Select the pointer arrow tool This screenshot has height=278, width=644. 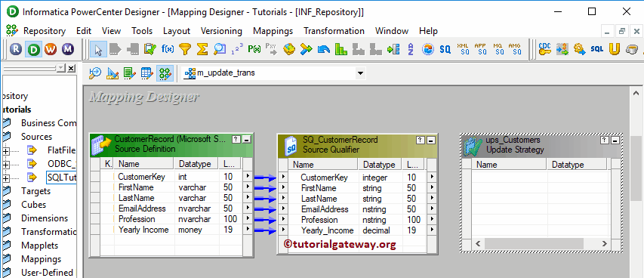point(98,49)
